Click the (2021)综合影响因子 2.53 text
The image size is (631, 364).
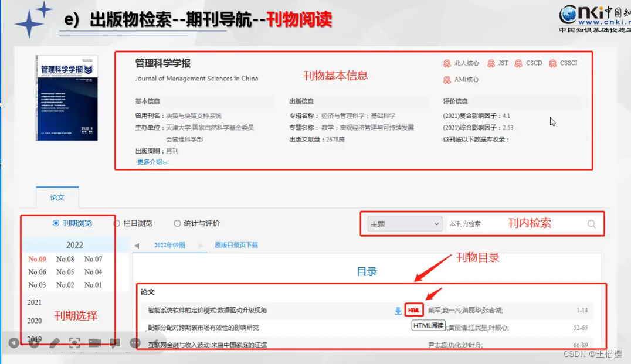478,128
